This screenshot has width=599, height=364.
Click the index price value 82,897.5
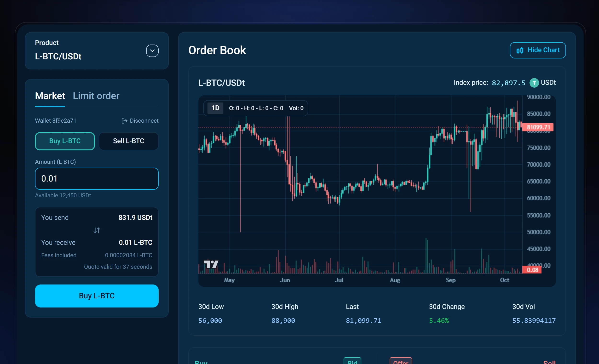pyautogui.click(x=508, y=83)
